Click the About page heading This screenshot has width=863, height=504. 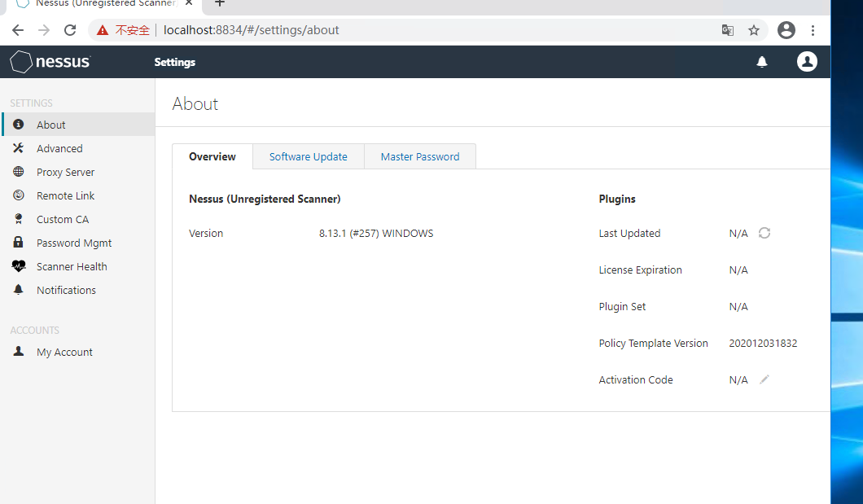point(195,103)
